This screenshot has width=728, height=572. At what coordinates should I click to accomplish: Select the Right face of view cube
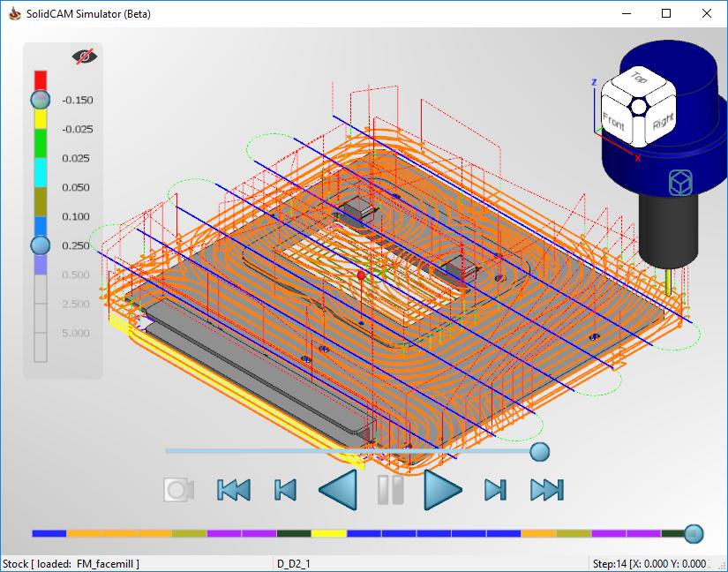(663, 122)
